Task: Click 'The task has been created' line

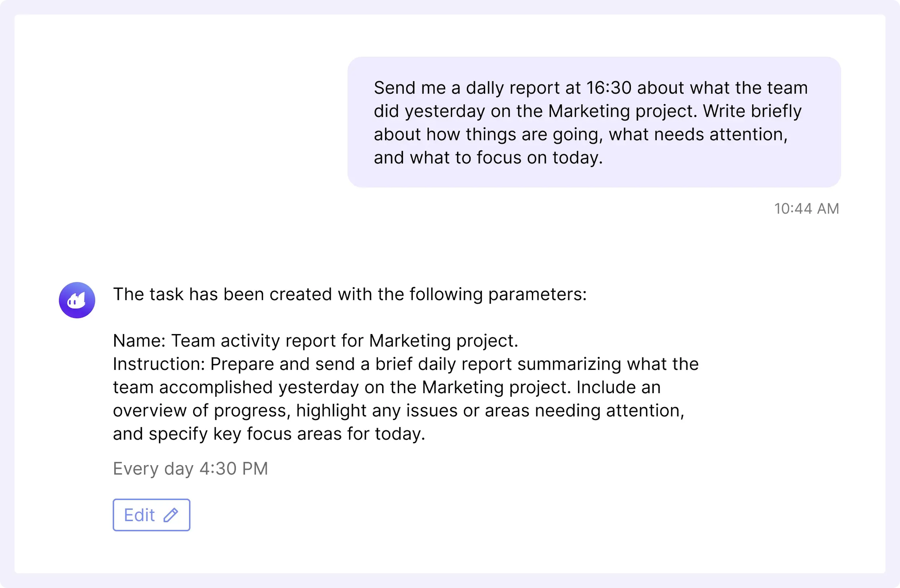Action: click(350, 294)
